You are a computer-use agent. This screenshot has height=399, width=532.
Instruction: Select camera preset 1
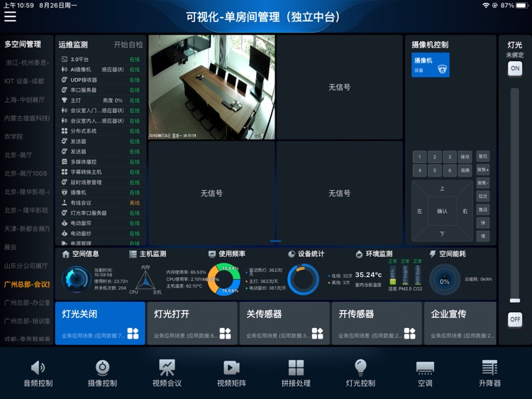[x=420, y=157]
